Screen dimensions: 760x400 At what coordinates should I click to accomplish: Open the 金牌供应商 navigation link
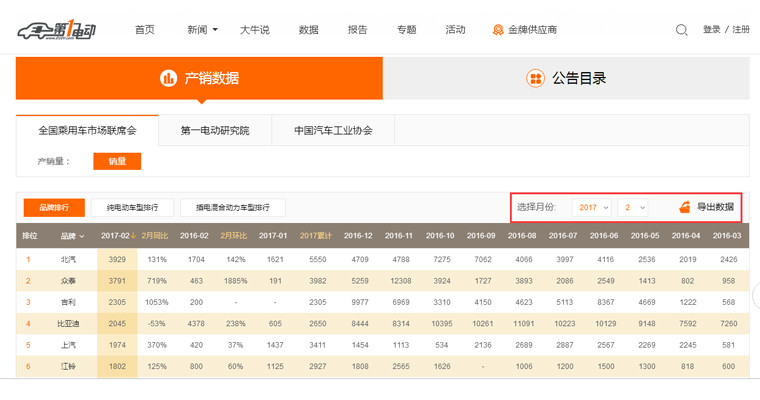(532, 30)
